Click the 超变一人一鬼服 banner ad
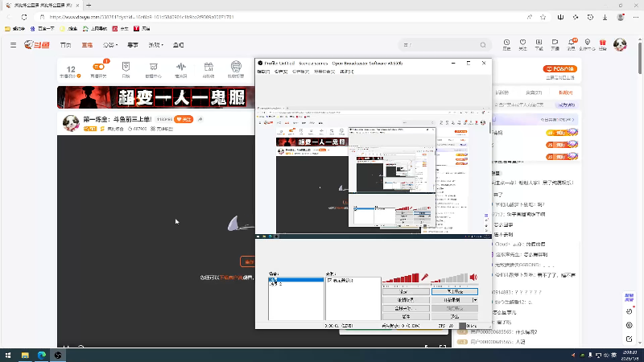Viewport: 644px width, 362px height. point(155,97)
